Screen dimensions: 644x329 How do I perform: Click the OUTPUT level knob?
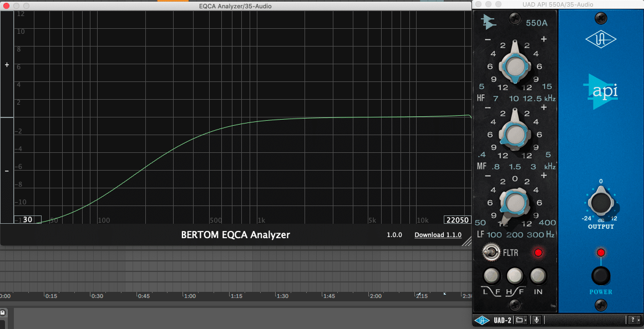point(600,202)
